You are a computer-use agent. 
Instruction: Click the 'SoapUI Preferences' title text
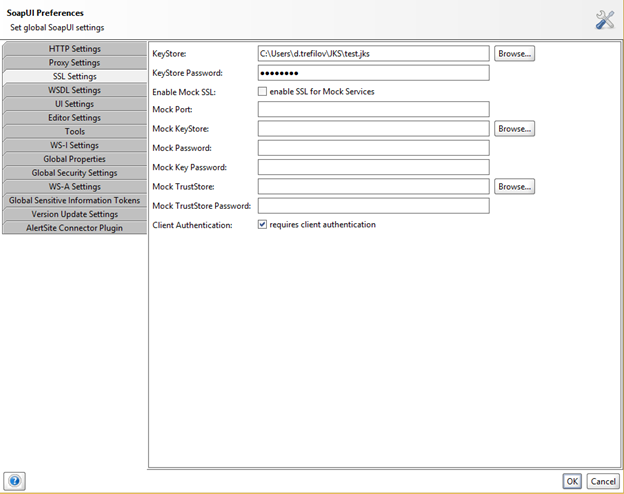(45, 13)
